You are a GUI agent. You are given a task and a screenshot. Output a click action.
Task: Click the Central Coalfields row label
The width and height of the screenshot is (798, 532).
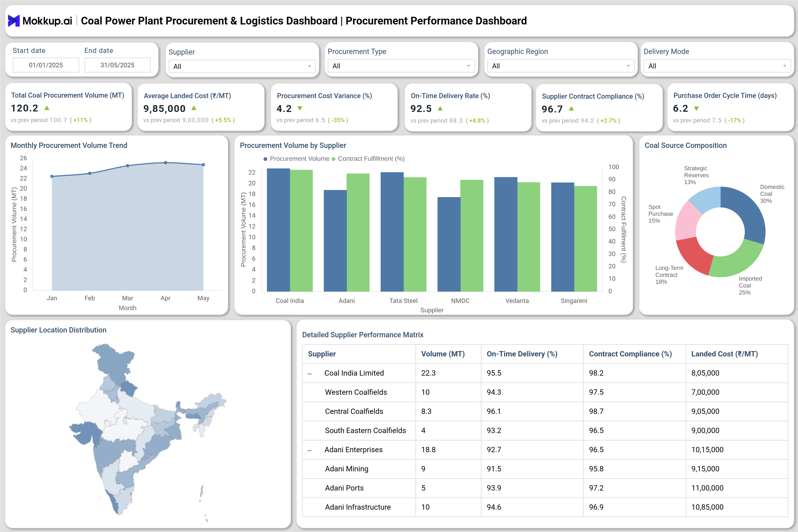pos(354,411)
